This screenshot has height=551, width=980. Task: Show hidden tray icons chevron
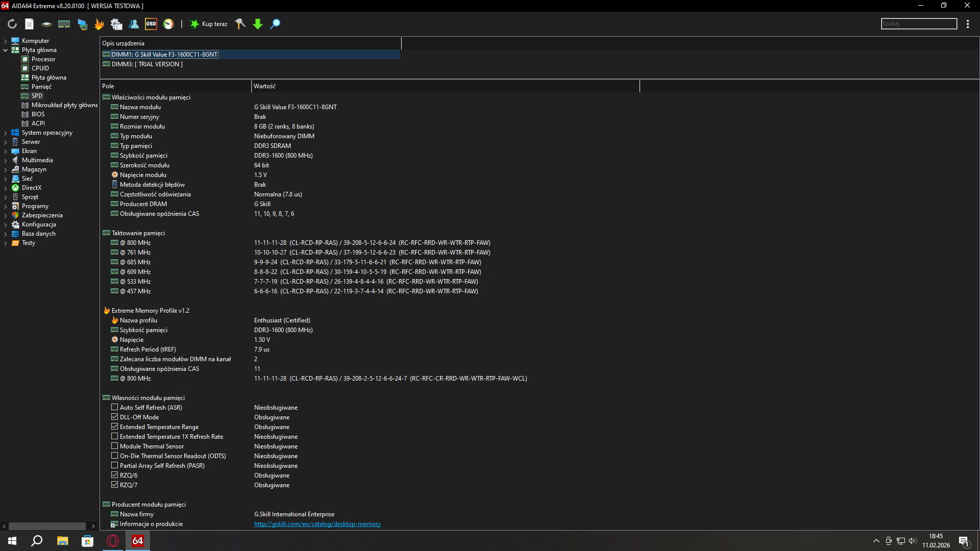(876, 541)
